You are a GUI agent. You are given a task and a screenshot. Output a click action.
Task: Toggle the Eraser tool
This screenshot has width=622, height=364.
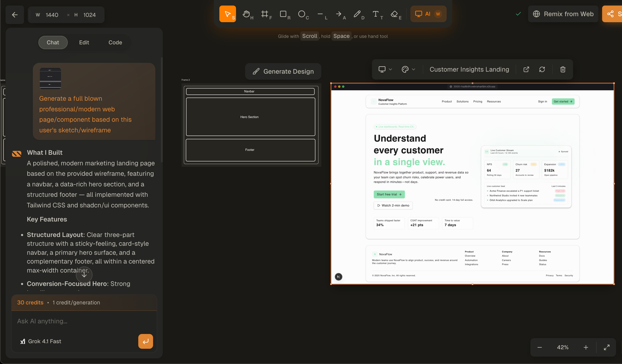[x=395, y=14]
